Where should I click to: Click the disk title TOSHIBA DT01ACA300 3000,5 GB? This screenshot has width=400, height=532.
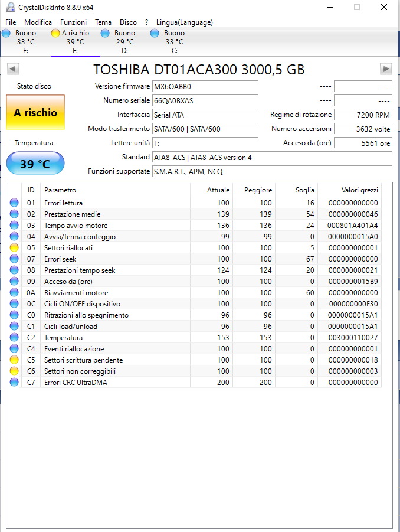(x=199, y=70)
